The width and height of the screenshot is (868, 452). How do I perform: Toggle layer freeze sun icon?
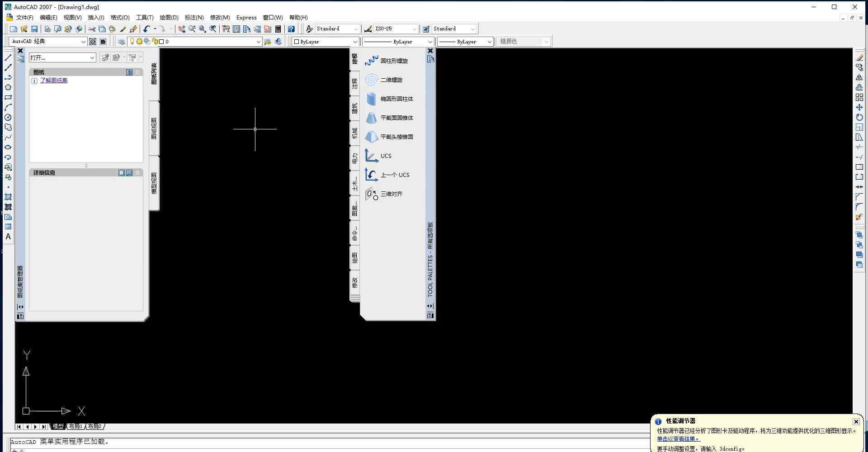(x=140, y=42)
